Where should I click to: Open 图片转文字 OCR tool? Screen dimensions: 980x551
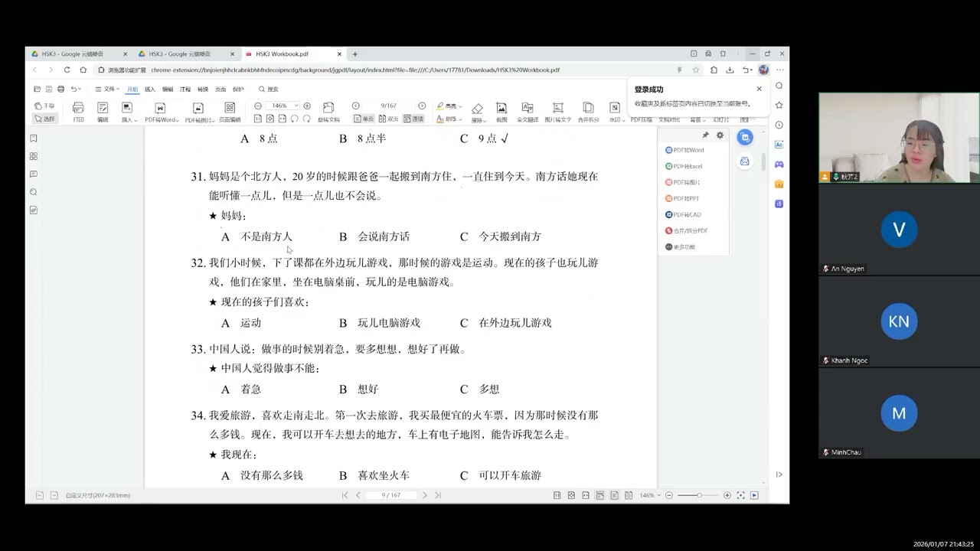pyautogui.click(x=558, y=112)
